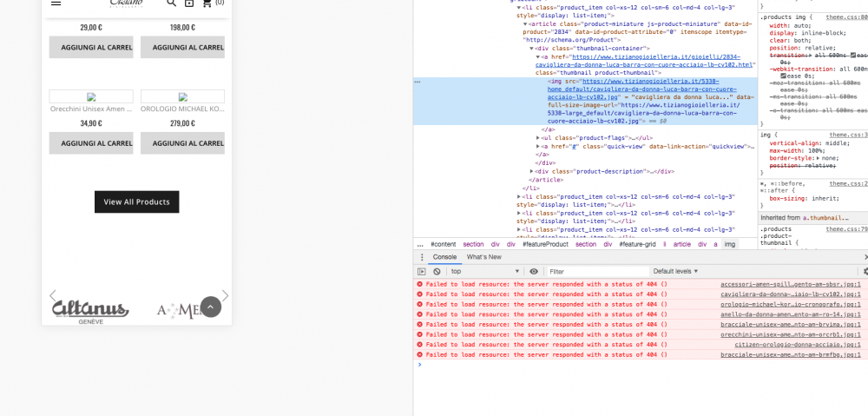Open the 'top' JavaScript context dropdown
The height and width of the screenshot is (416, 868).
pos(485,272)
